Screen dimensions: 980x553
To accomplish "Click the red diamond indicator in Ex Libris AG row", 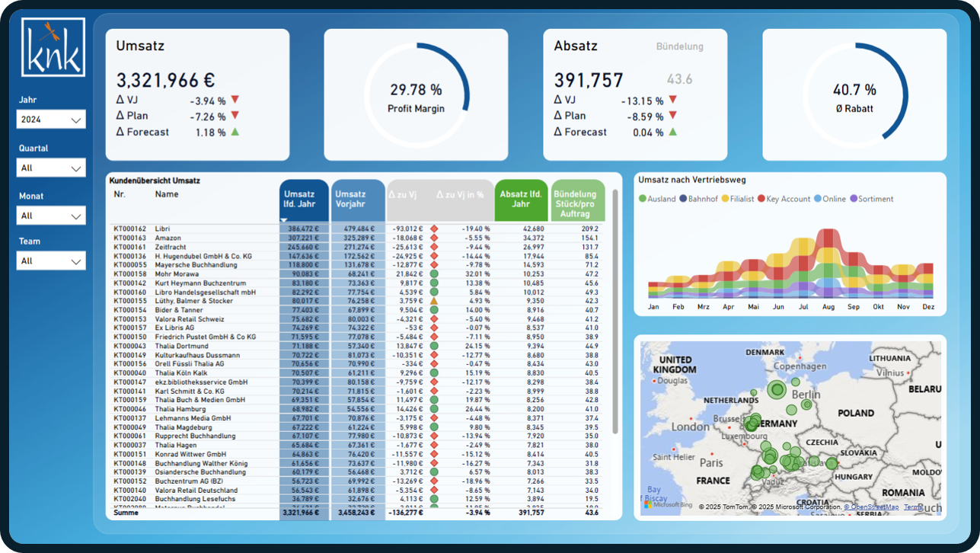I will pos(434,328).
